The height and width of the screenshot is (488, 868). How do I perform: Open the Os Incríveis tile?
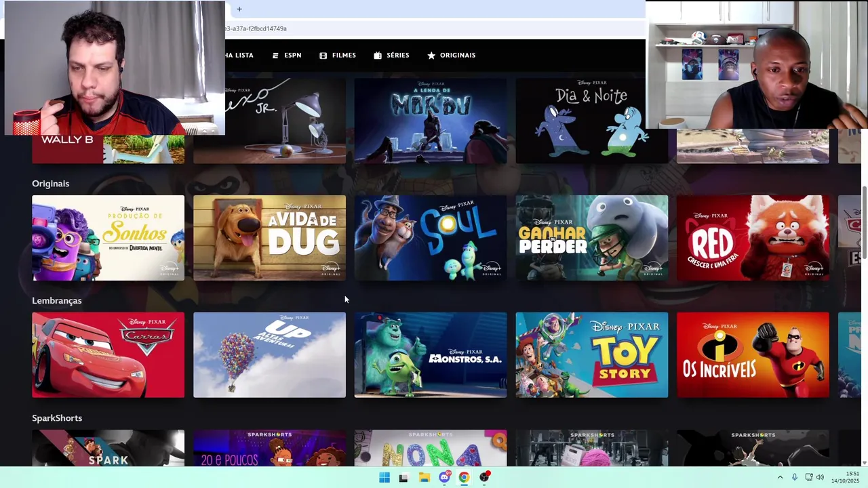tap(753, 355)
